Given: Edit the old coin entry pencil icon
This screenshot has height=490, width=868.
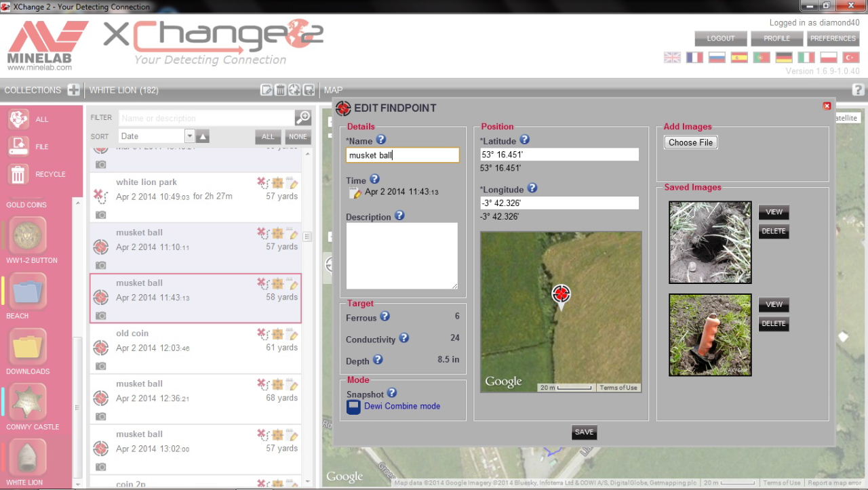Looking at the screenshot, I should pos(293,333).
